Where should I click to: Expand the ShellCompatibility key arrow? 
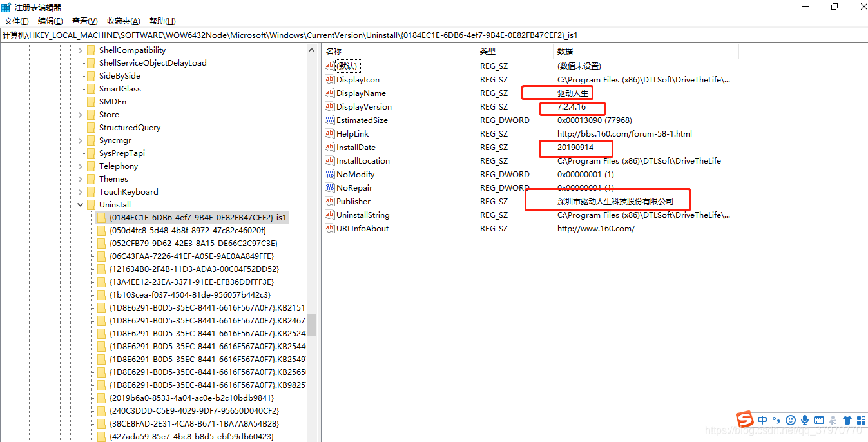click(81, 50)
